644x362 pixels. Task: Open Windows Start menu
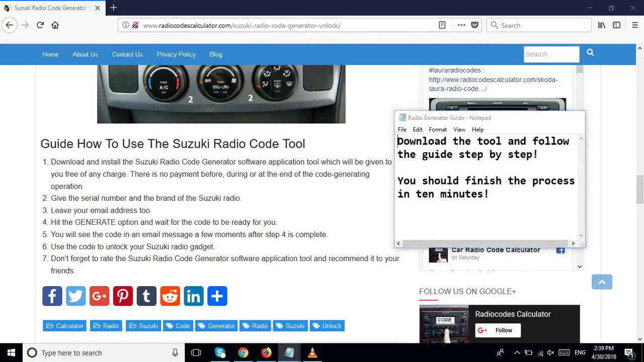pos(11,353)
